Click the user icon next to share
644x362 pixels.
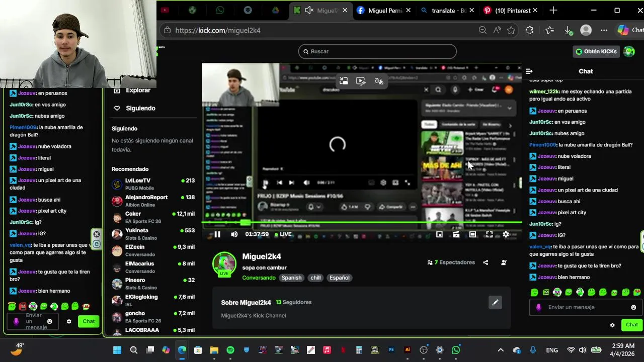pyautogui.click(x=504, y=262)
